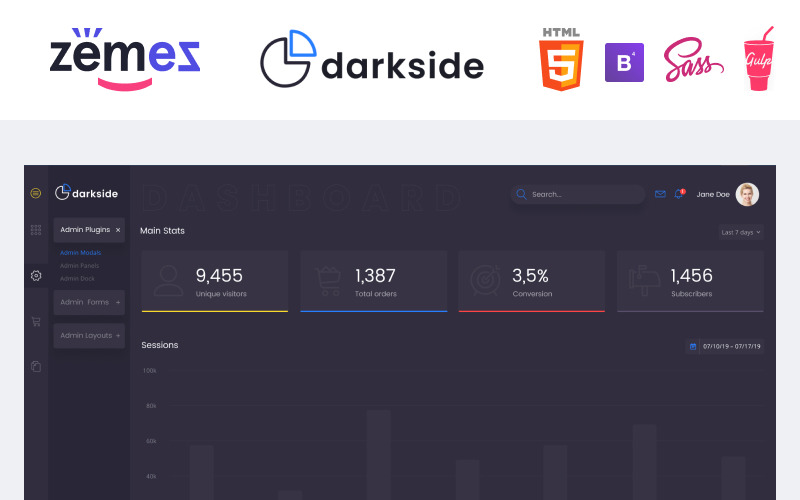Click the yellow hamburger menu icon
This screenshot has height=500, width=800.
(x=36, y=193)
